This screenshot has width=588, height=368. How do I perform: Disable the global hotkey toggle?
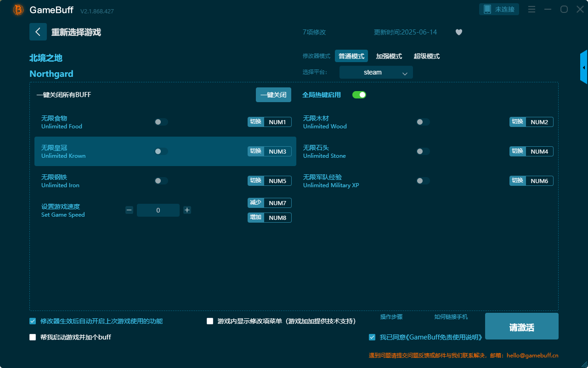(x=359, y=95)
